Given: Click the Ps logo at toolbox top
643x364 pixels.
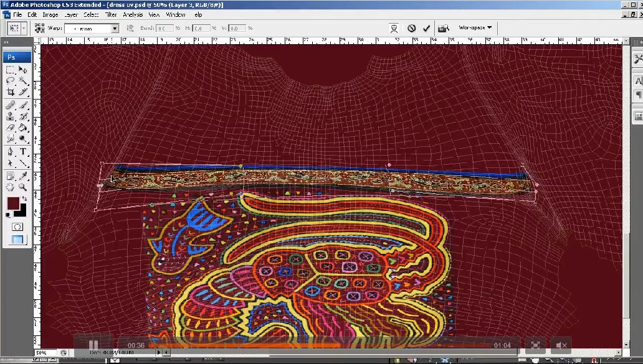Looking at the screenshot, I should [x=17, y=57].
